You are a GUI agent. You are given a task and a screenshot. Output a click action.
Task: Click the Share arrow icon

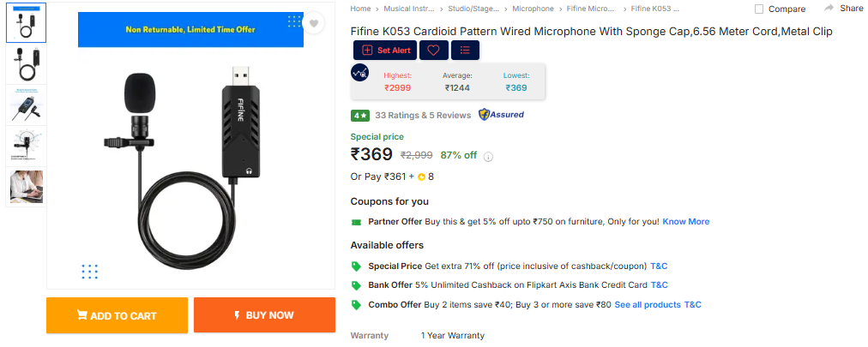tap(829, 8)
